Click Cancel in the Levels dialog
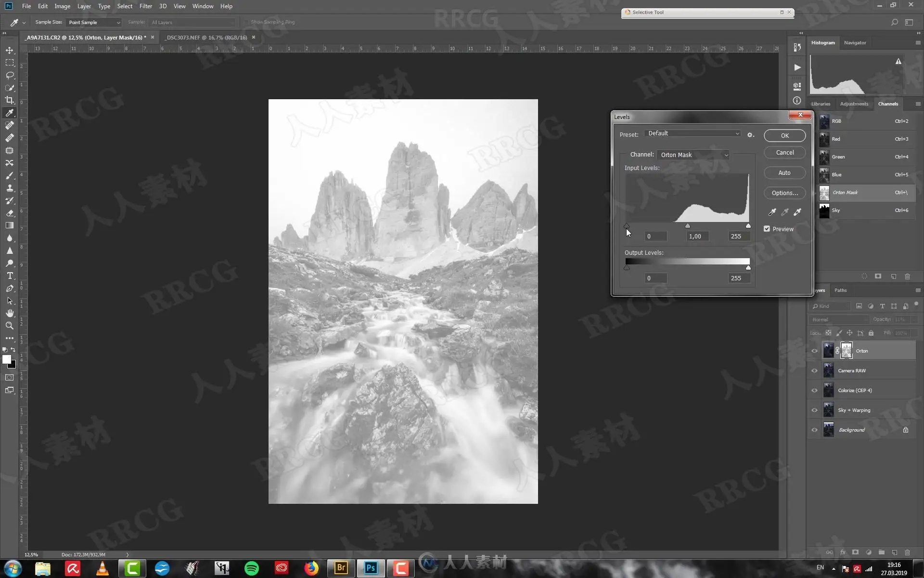924x578 pixels. click(784, 152)
